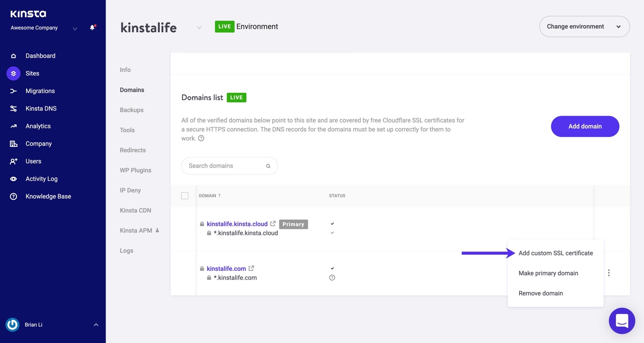Image resolution: width=644 pixels, height=343 pixels.
Task: Expand the kinstalife site switcher chevron
Action: point(199,27)
